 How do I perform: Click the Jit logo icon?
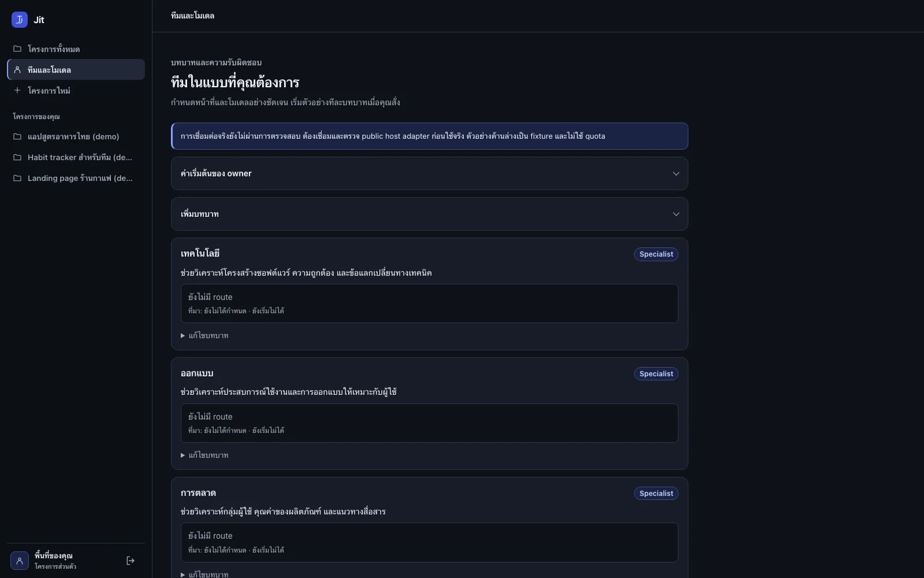[20, 20]
